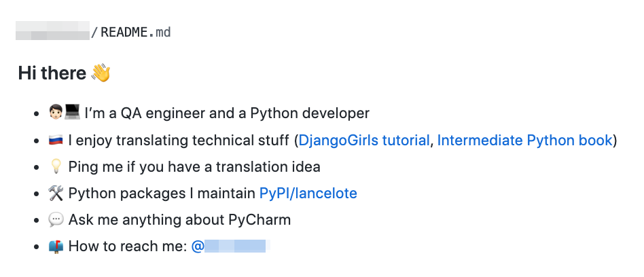Click the technologist laptop emoji
Viewport: 644px width, 277px height.
point(64,111)
